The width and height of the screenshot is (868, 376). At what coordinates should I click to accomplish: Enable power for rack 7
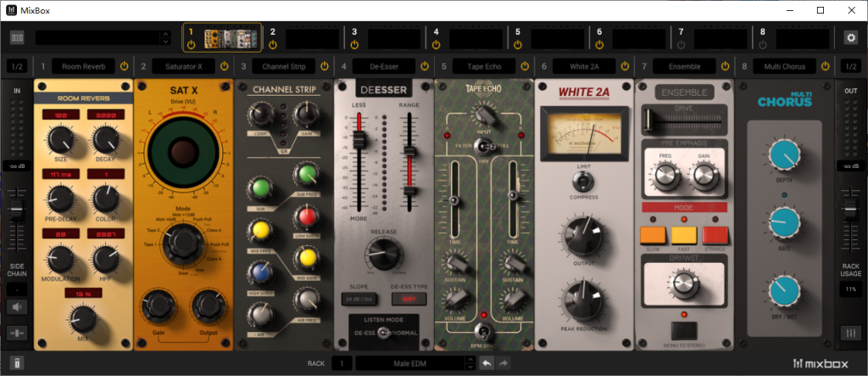click(681, 44)
